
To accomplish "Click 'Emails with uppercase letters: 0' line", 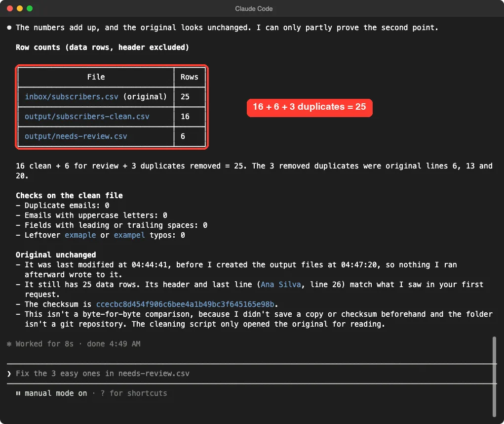I will point(92,215).
